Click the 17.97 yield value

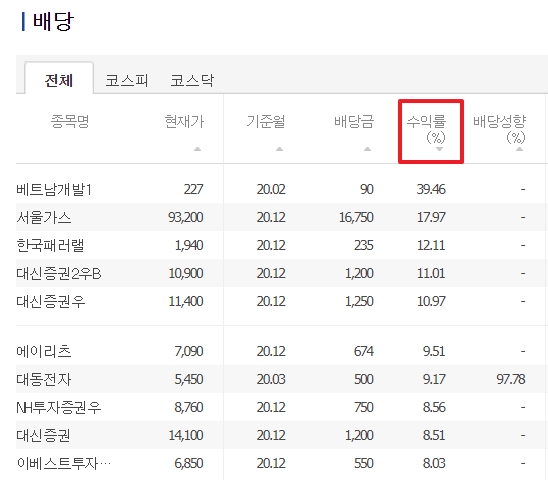tap(431, 217)
